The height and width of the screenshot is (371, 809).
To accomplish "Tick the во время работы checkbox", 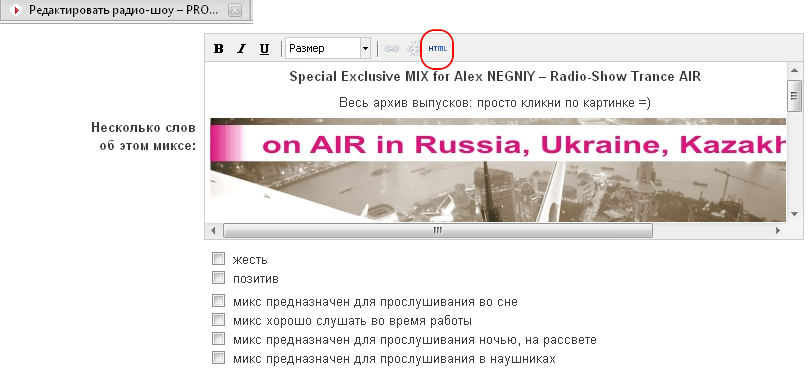I will point(219,320).
